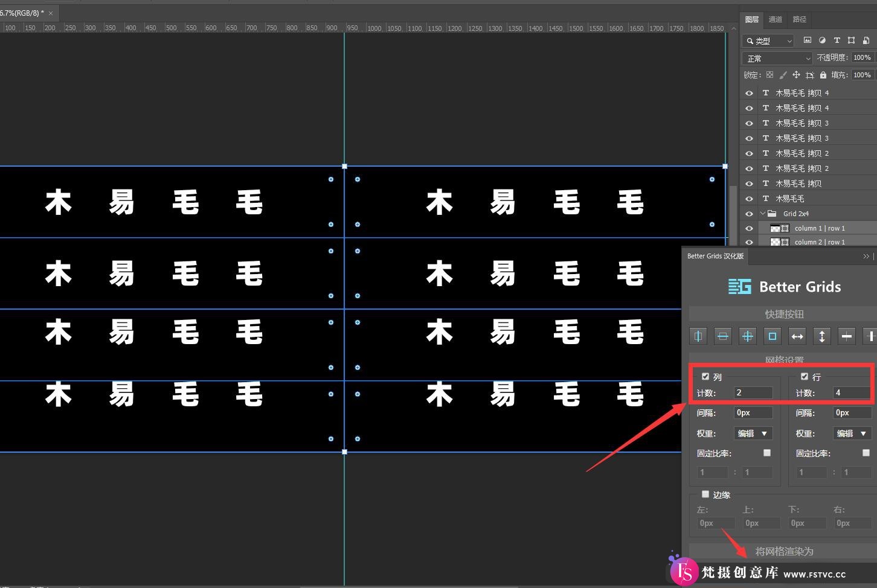Open 权重 编辑 dropdown under 列
Screen dimensions: 877x588
point(753,433)
